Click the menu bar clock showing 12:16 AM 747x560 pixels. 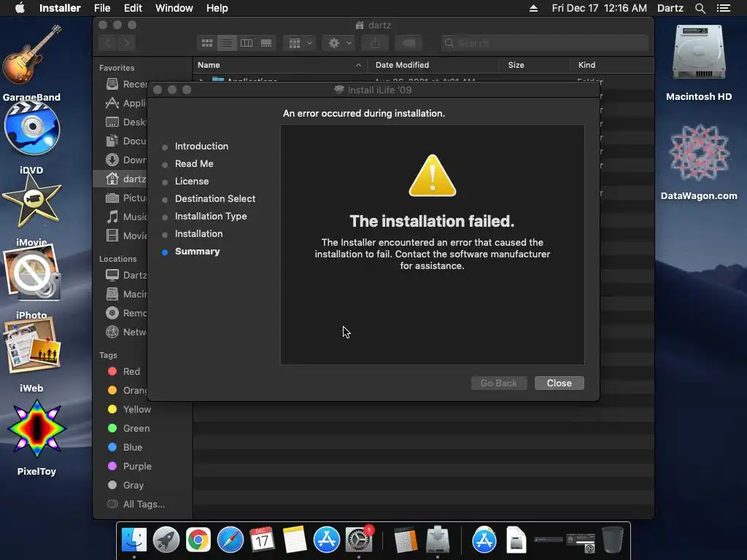[600, 8]
